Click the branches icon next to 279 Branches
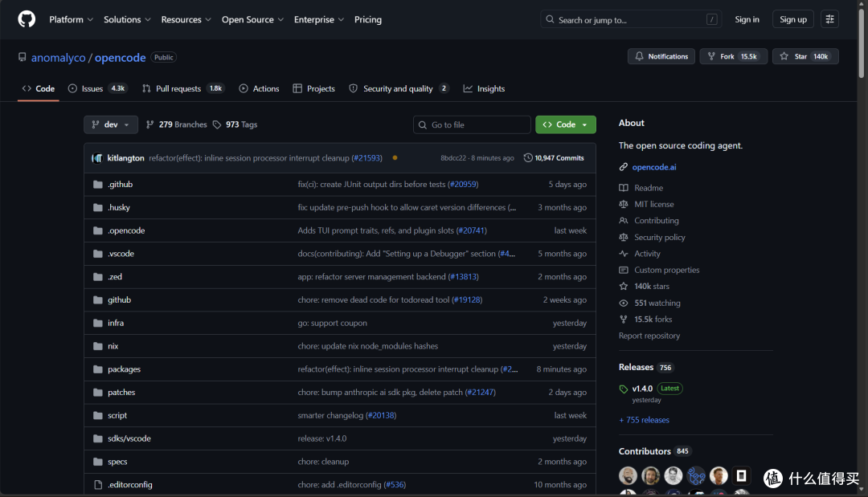The height and width of the screenshot is (497, 868). 150,125
